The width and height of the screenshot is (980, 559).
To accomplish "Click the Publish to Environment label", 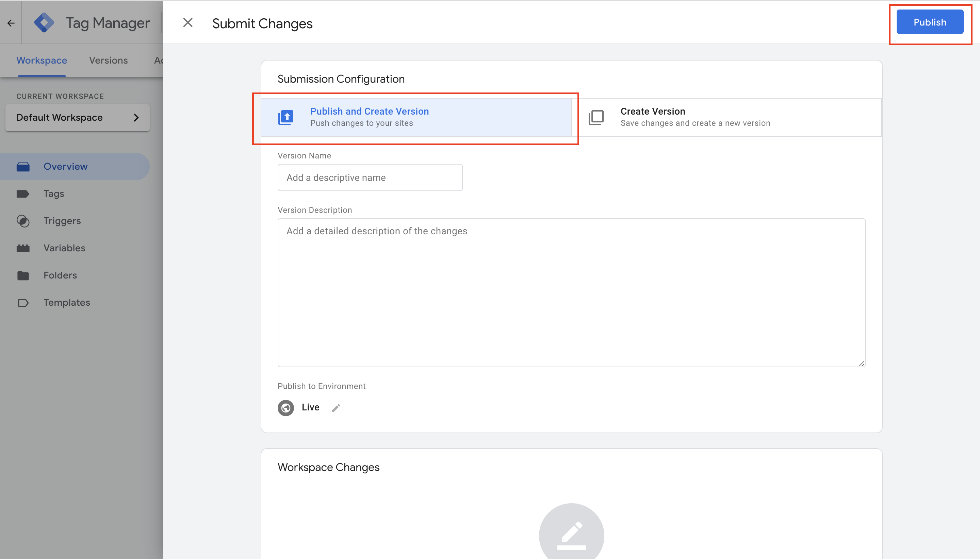I will (322, 386).
